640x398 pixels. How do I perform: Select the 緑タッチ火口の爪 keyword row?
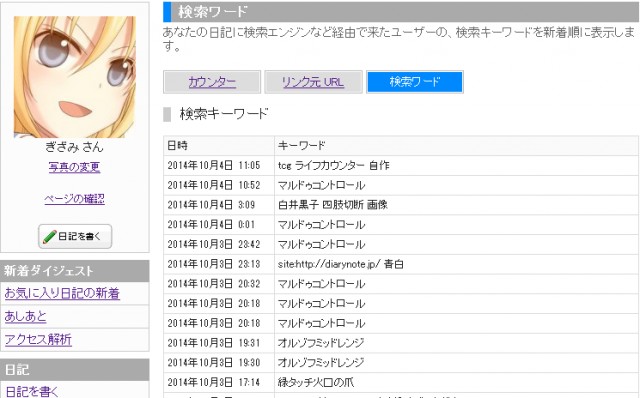401,382
